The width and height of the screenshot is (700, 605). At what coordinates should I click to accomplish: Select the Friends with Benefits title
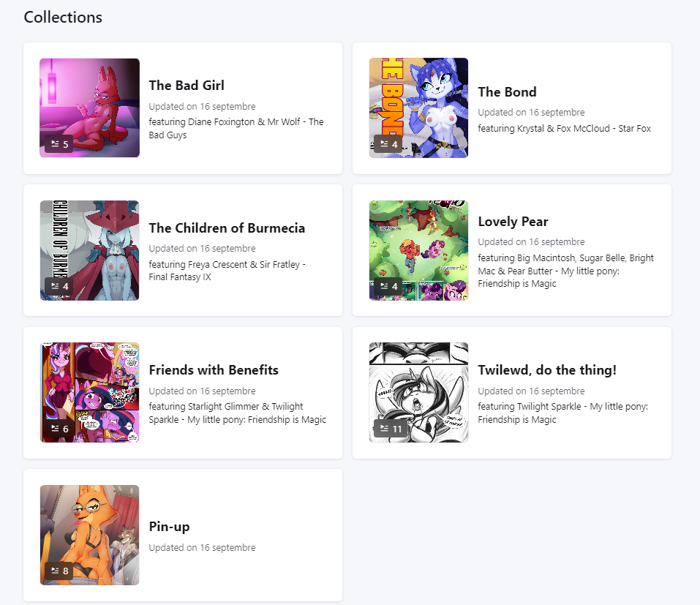[214, 370]
